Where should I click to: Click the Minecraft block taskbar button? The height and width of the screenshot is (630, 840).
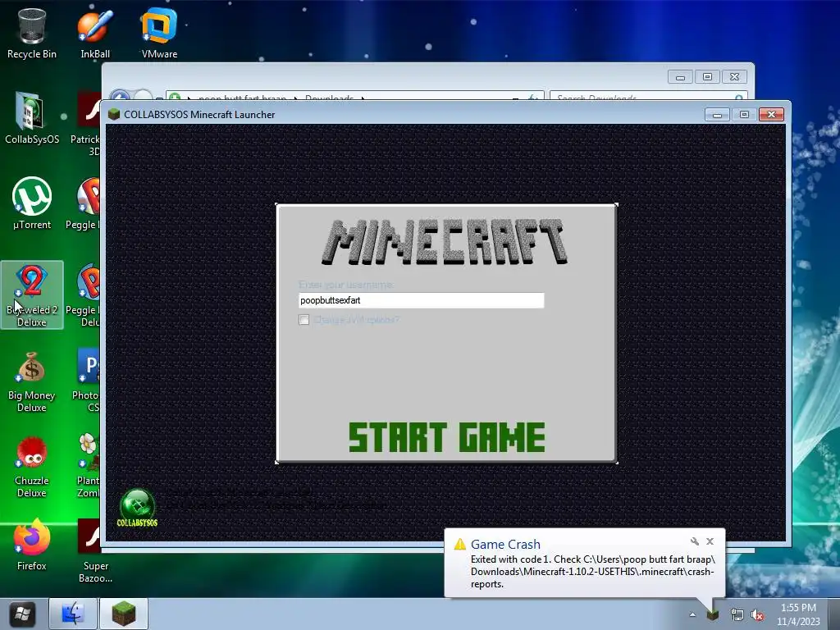tap(124, 614)
